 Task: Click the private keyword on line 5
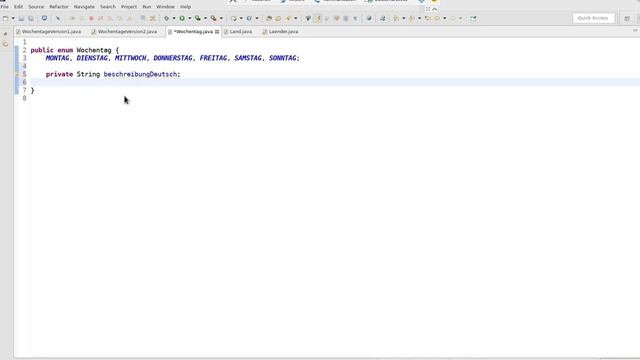point(59,74)
